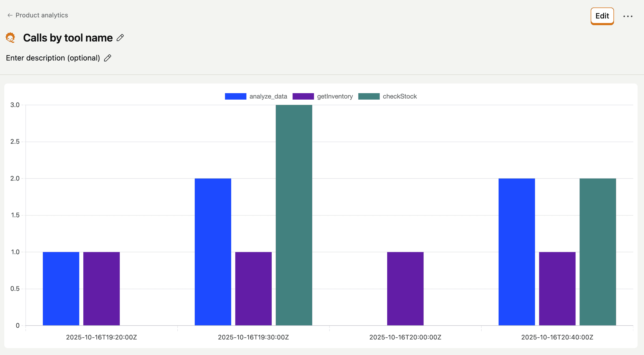Open the three-dots more options menu

[x=628, y=16]
